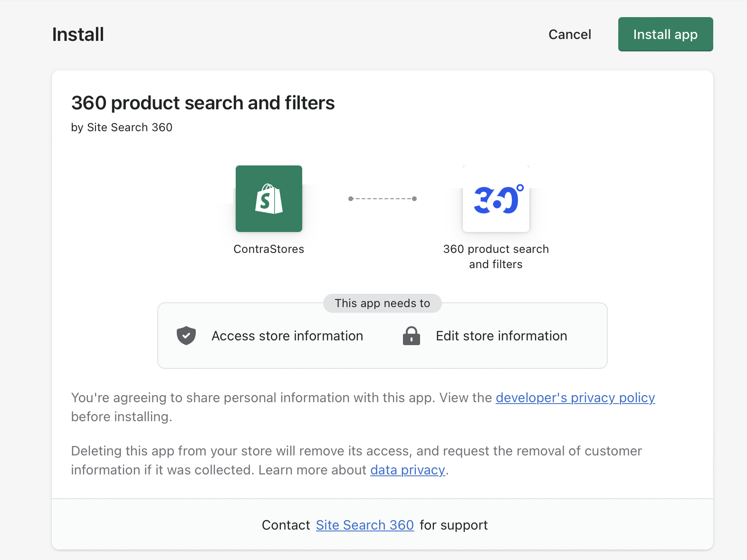Click the shield checkmark icon
The image size is (747, 560).
tap(186, 336)
